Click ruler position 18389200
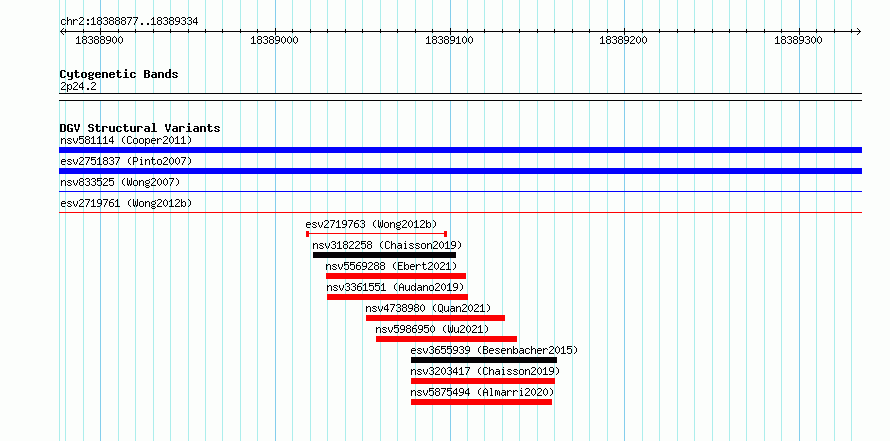Viewport: 890px width, 441px height. coord(623,41)
